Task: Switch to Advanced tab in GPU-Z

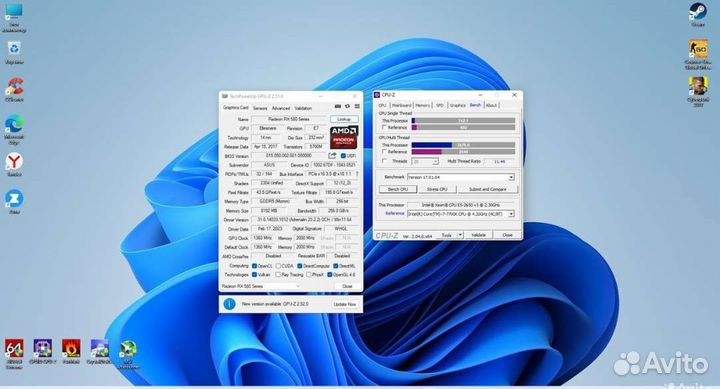Action: (281, 108)
